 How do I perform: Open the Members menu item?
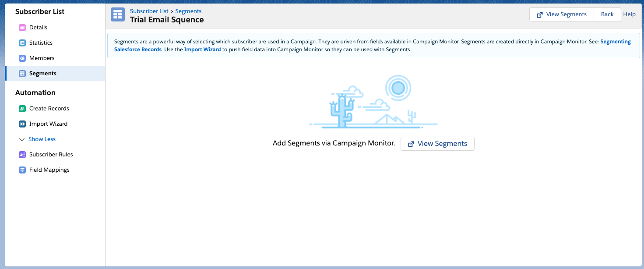coord(42,58)
